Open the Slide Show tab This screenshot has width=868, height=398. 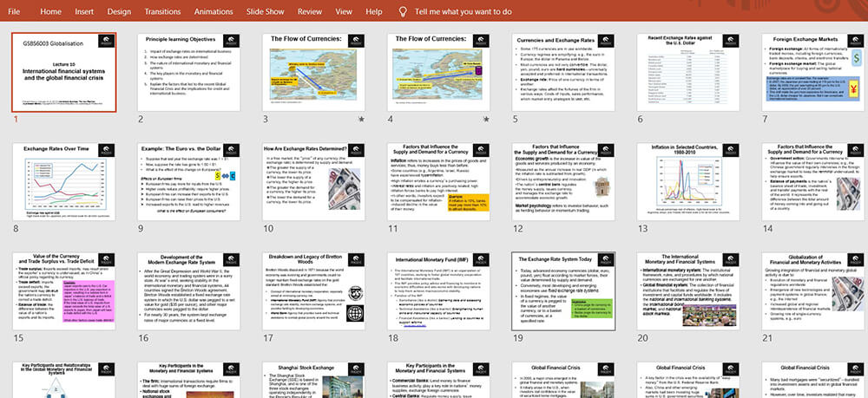pyautogui.click(x=265, y=11)
